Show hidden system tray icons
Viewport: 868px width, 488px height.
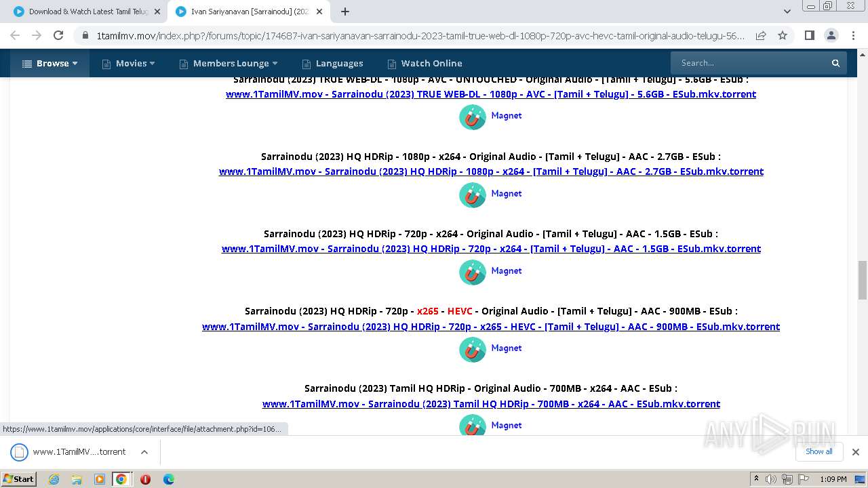756,479
